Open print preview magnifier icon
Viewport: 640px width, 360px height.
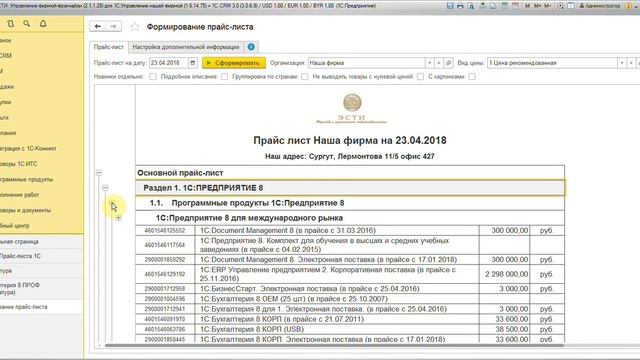471,6
